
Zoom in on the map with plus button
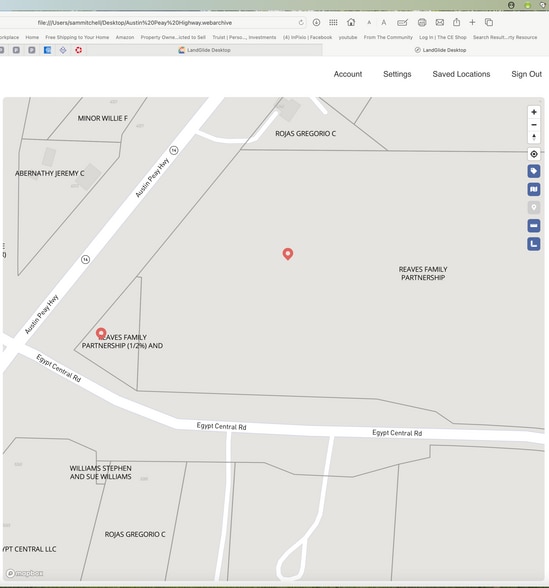tap(534, 112)
